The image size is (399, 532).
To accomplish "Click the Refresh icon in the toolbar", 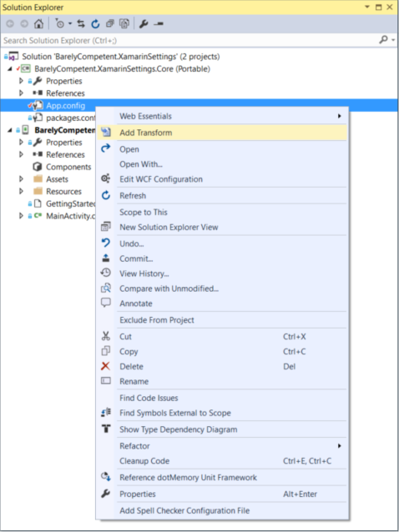I will [95, 24].
